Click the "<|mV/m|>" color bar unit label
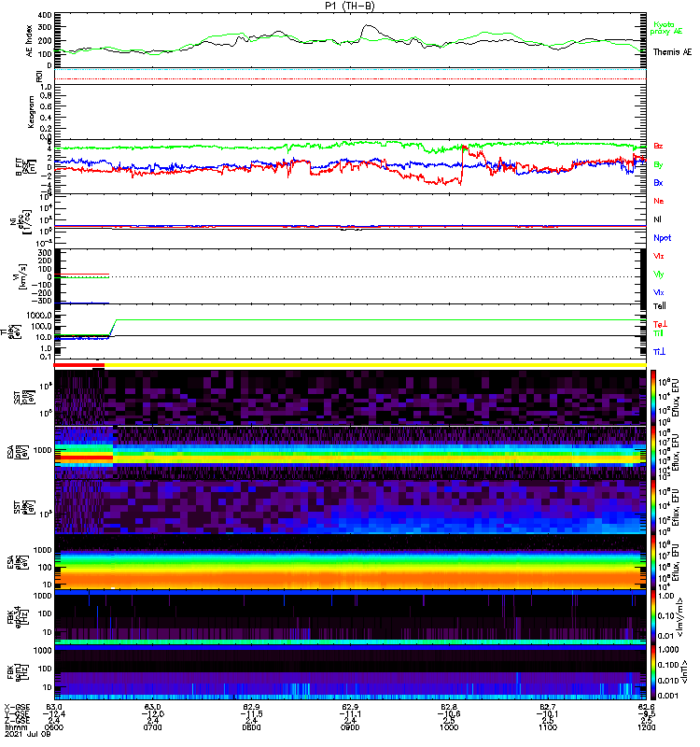Viewport: 700px width, 747px height. pyautogui.click(x=680, y=617)
